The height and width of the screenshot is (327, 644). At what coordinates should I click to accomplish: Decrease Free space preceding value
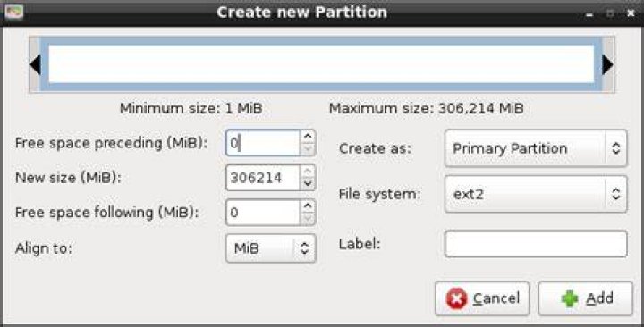(x=308, y=149)
